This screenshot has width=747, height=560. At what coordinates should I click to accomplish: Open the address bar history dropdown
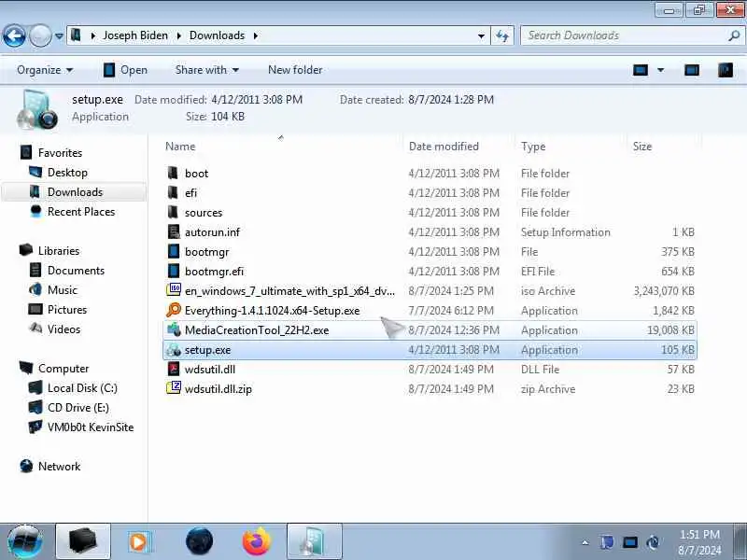[x=481, y=35]
